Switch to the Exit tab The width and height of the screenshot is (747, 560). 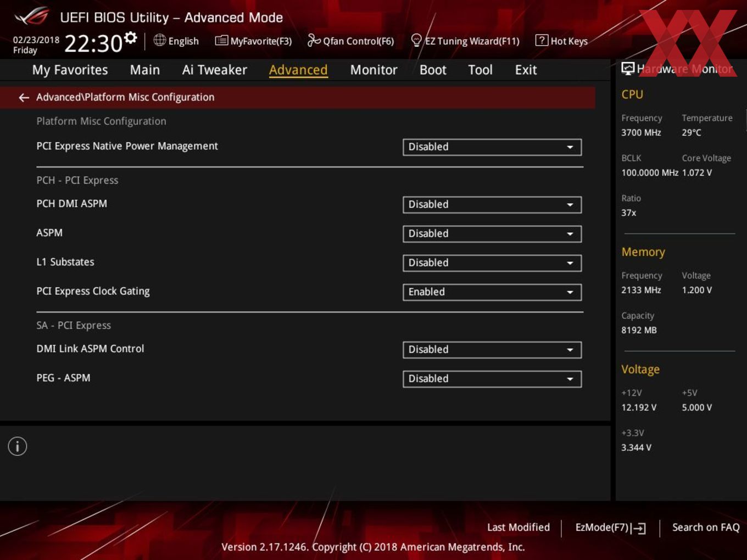[526, 70]
